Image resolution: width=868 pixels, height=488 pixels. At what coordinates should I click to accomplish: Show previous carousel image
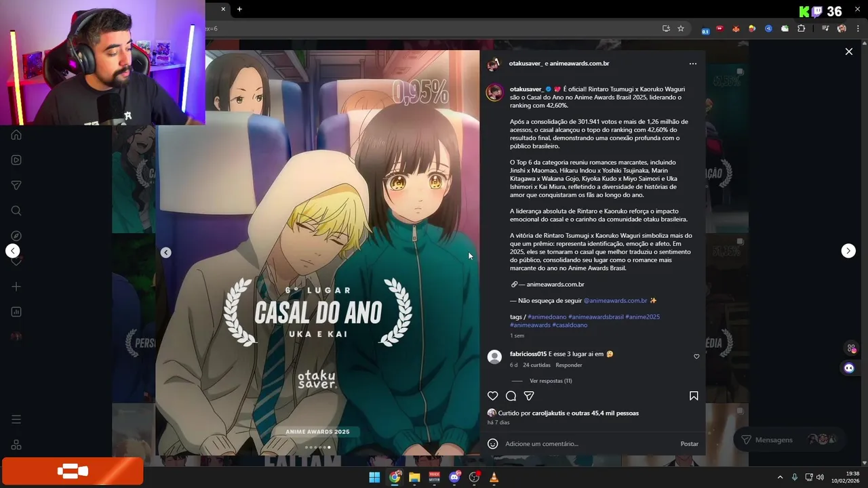pos(166,252)
